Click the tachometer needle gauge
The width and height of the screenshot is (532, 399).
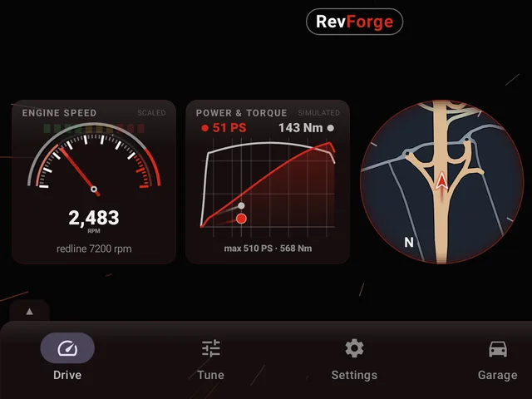click(x=94, y=157)
